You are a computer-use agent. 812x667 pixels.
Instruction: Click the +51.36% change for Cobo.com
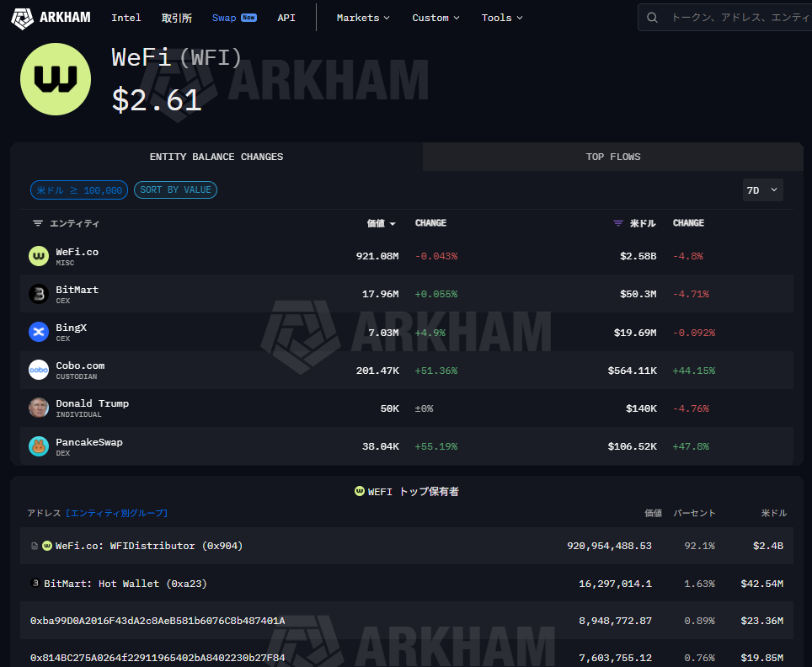coord(436,371)
